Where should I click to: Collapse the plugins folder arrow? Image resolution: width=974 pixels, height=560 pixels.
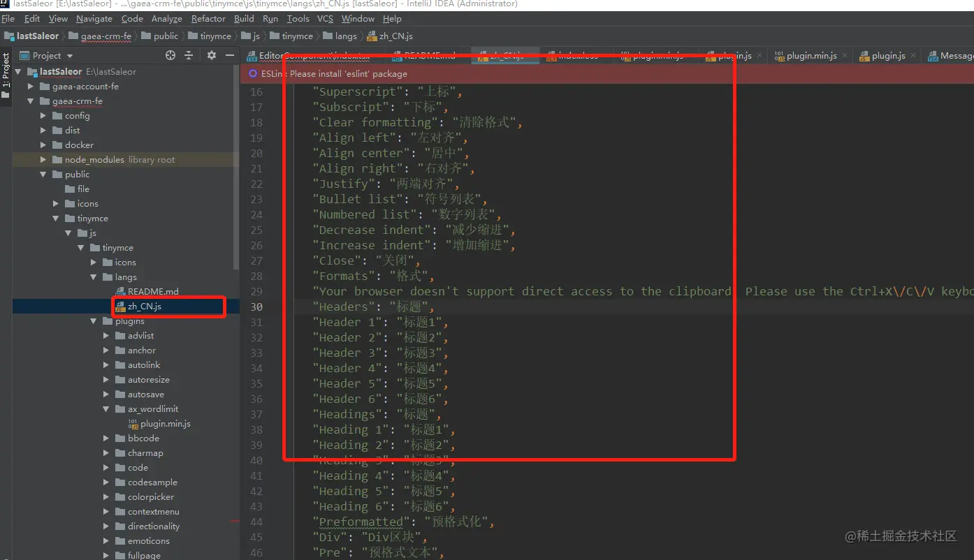click(93, 321)
